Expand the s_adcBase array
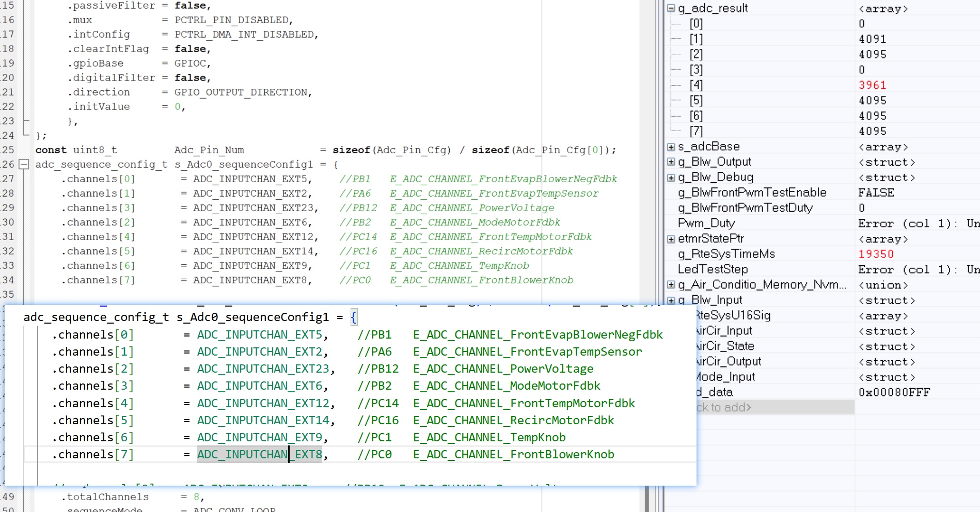The image size is (980, 512). [x=671, y=147]
